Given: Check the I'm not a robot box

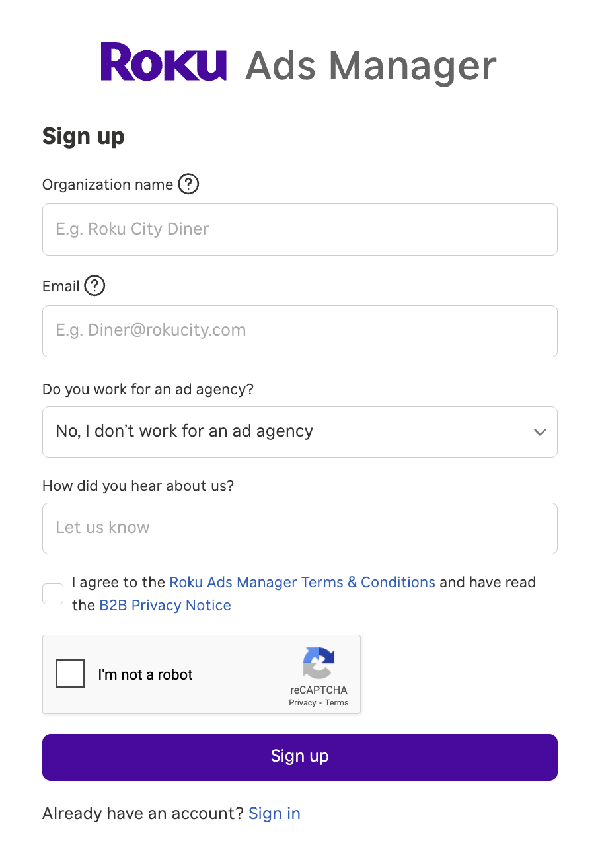Looking at the screenshot, I should click(70, 674).
